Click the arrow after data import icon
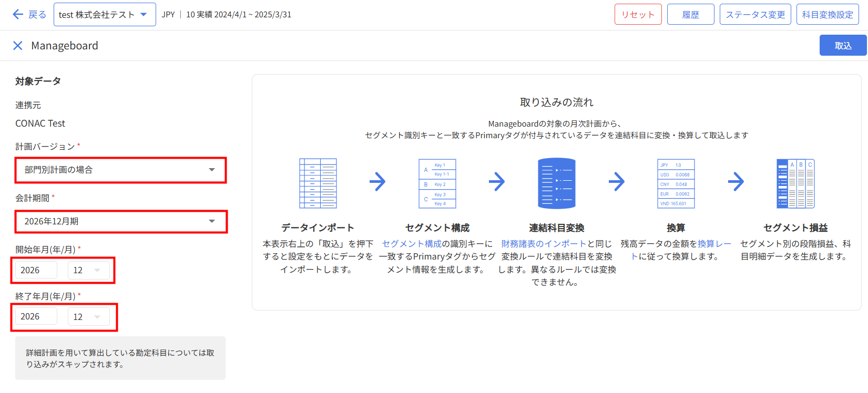 (377, 182)
